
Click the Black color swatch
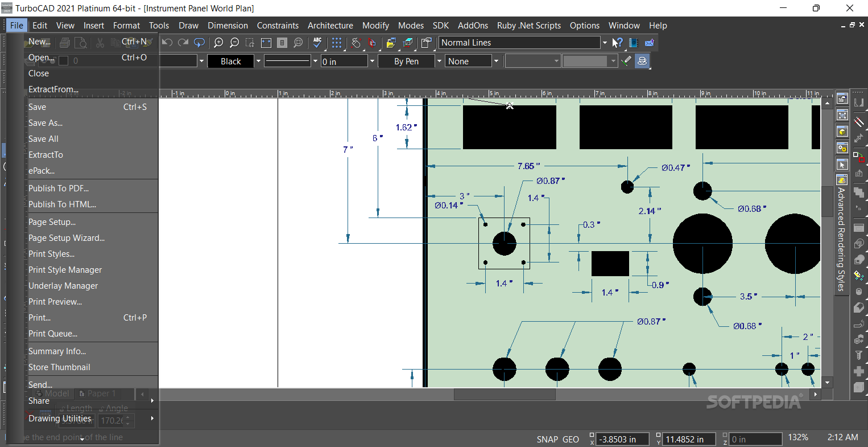point(230,61)
